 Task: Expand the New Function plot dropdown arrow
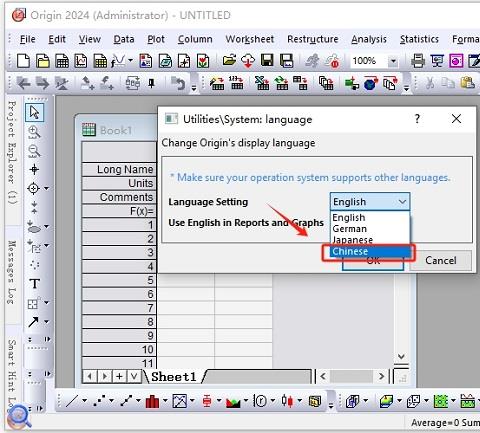(x=130, y=61)
